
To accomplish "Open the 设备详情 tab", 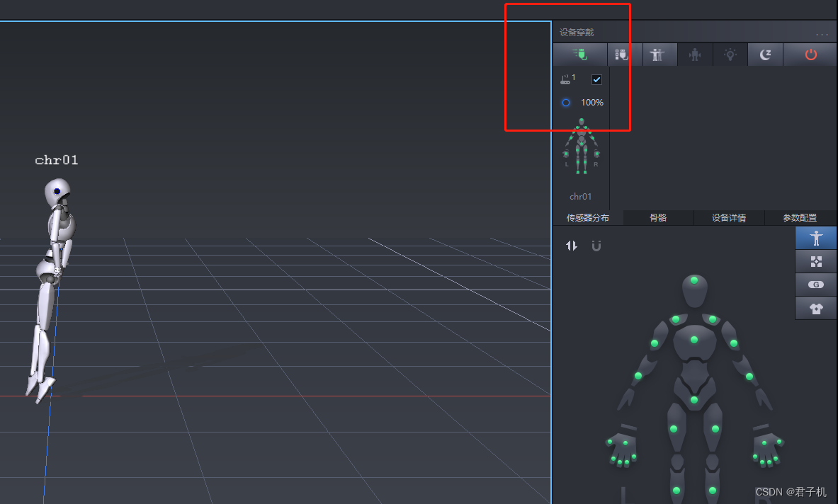I will [728, 218].
